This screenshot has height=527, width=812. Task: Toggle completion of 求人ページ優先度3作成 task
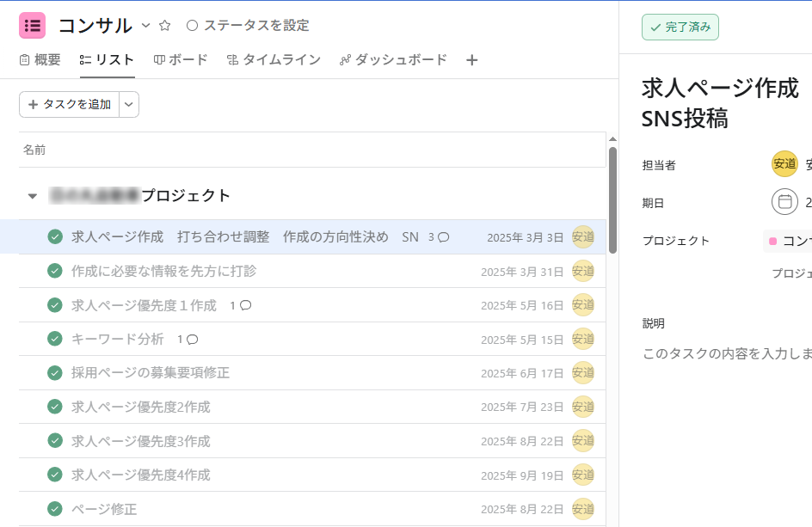coord(55,441)
